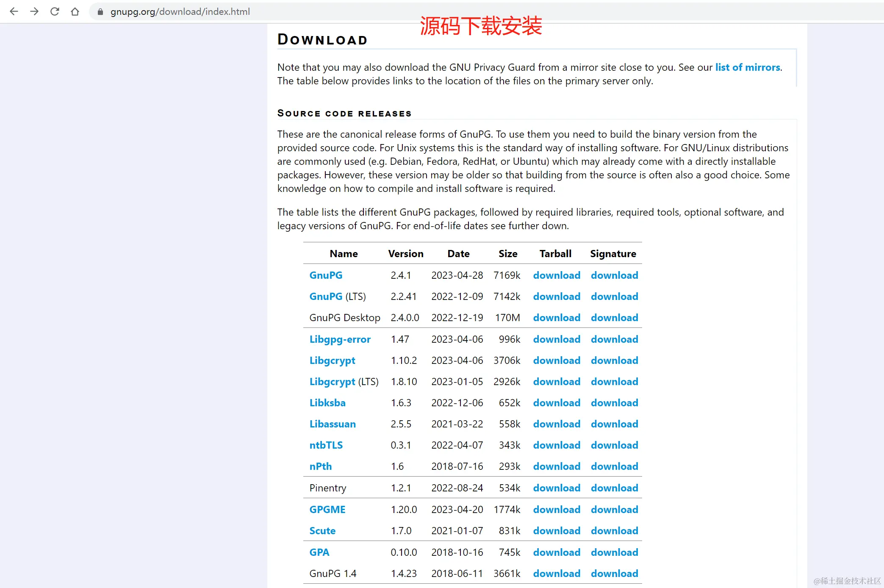Click the browser forward arrow

(34, 11)
